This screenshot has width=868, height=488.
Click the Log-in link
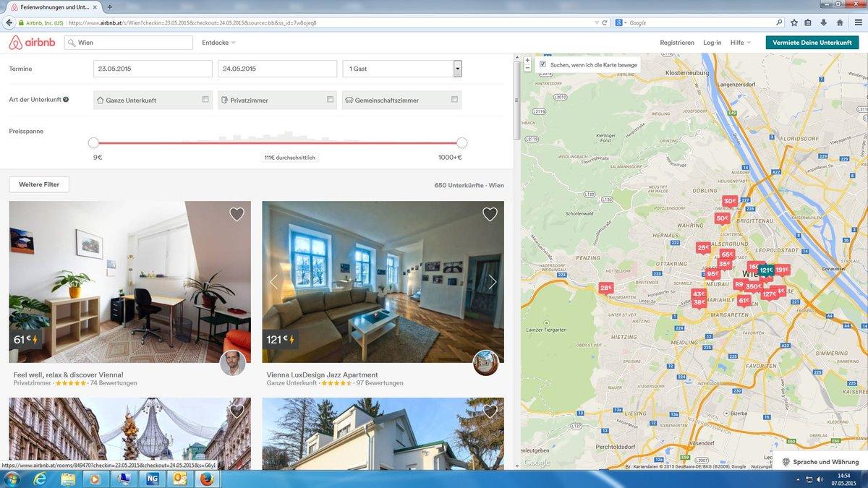pyautogui.click(x=712, y=43)
